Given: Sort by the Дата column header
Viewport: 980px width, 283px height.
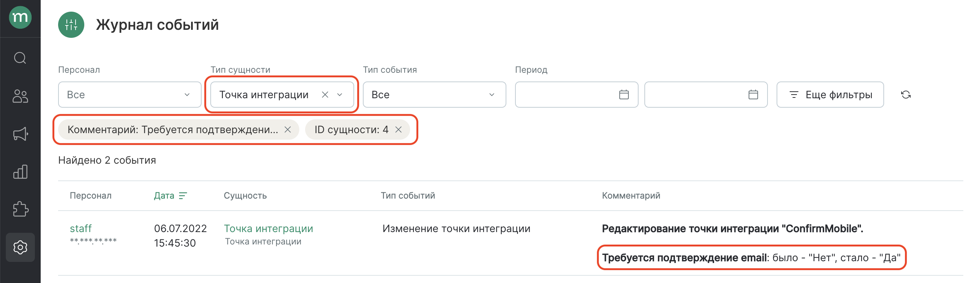Looking at the screenshot, I should click(x=164, y=195).
